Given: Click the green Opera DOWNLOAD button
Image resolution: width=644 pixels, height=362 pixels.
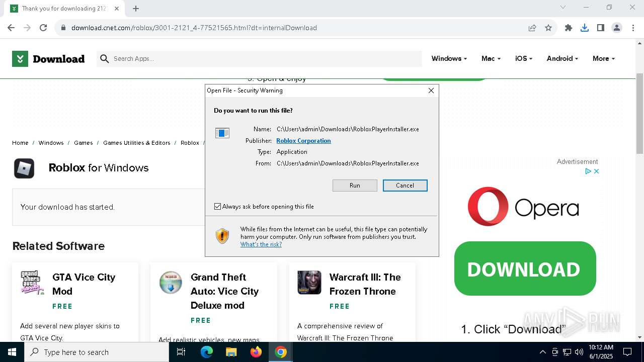Looking at the screenshot, I should (x=525, y=268).
